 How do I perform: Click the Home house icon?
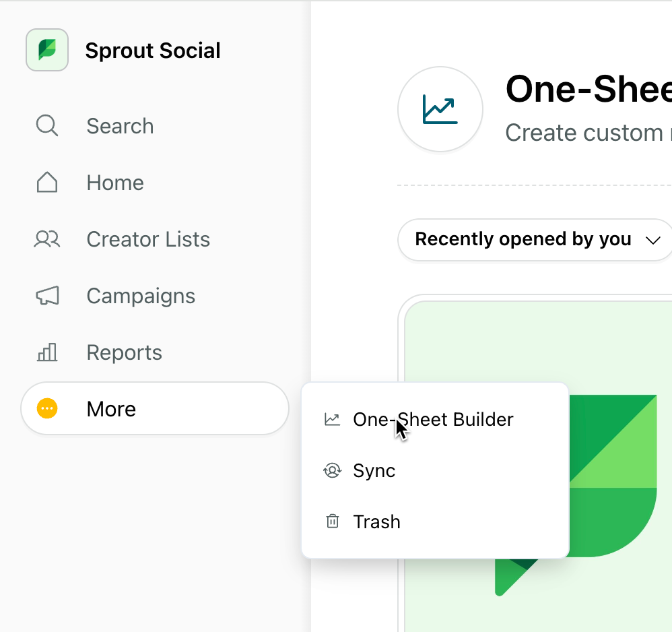[x=46, y=182]
